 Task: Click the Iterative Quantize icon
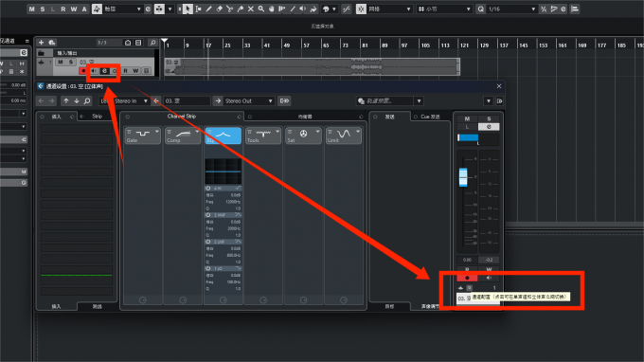[544, 9]
